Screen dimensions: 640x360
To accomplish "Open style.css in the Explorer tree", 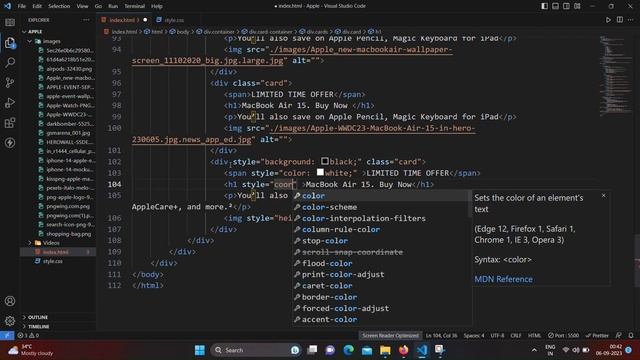I will point(57,261).
